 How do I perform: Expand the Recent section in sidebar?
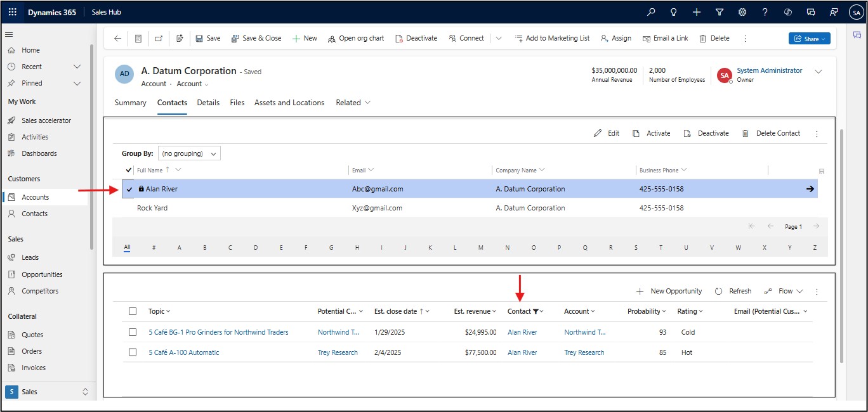[77, 67]
